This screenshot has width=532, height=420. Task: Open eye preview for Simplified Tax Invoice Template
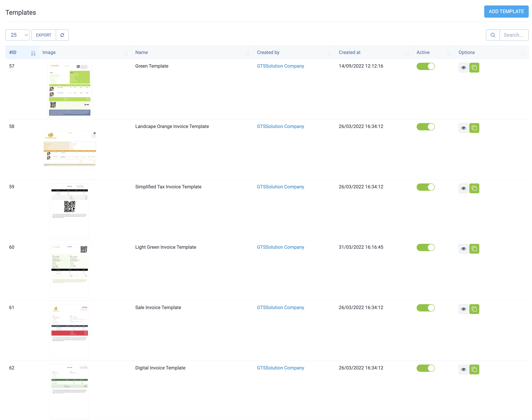pos(464,188)
